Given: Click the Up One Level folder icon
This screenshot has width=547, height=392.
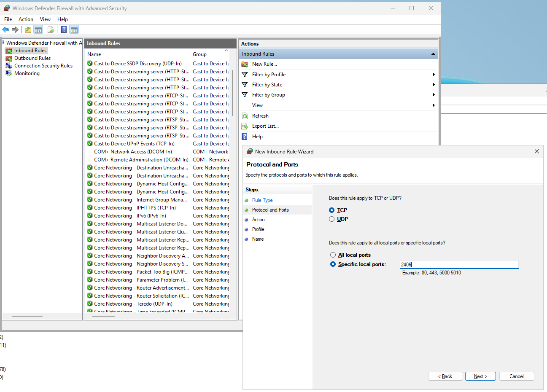Looking at the screenshot, I should [x=28, y=30].
